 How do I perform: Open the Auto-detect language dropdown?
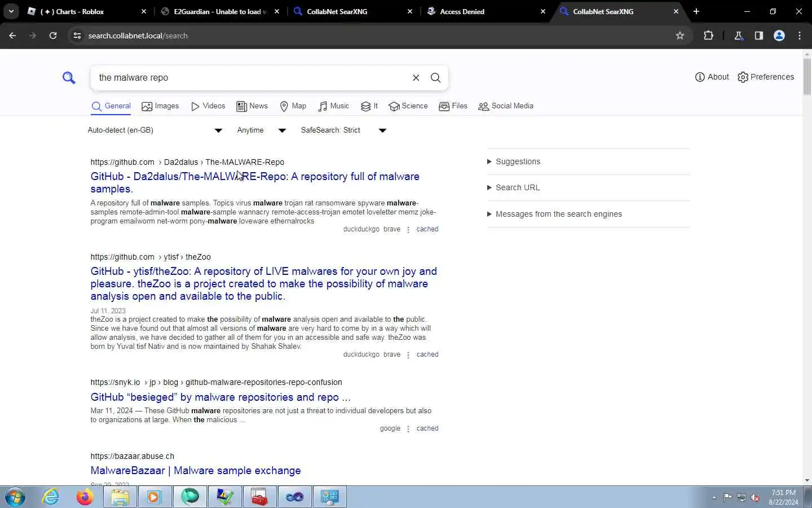pos(155,130)
